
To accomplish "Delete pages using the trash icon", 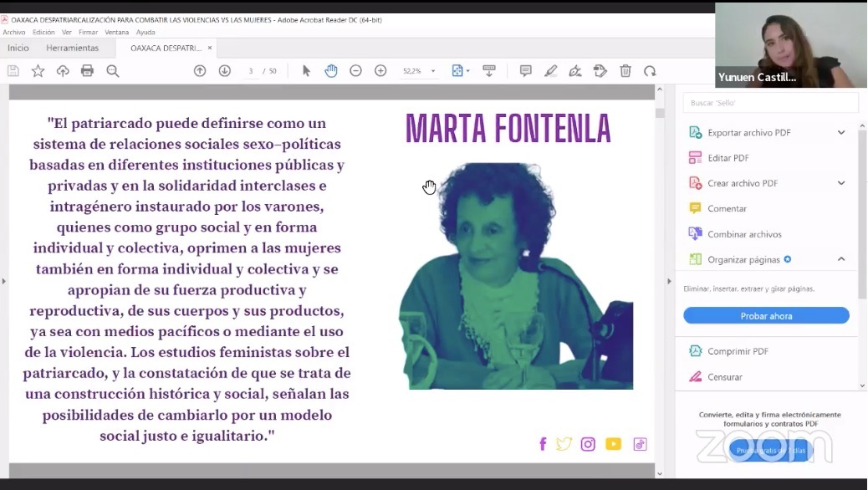I will point(625,71).
